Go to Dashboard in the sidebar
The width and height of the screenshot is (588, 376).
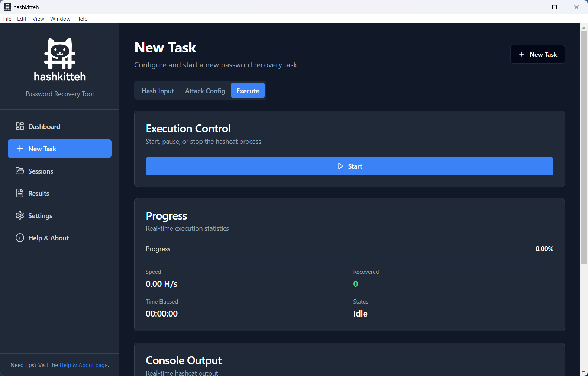pos(59,126)
